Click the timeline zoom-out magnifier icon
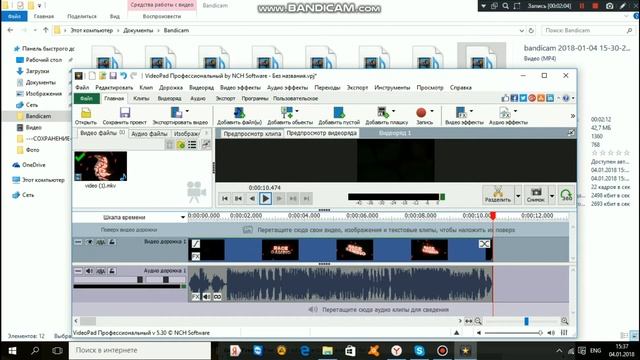This screenshot has width=640, height=360. click(x=478, y=321)
